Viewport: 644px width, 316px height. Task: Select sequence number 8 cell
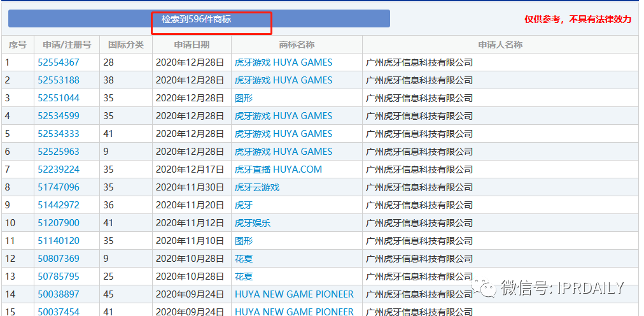point(18,187)
